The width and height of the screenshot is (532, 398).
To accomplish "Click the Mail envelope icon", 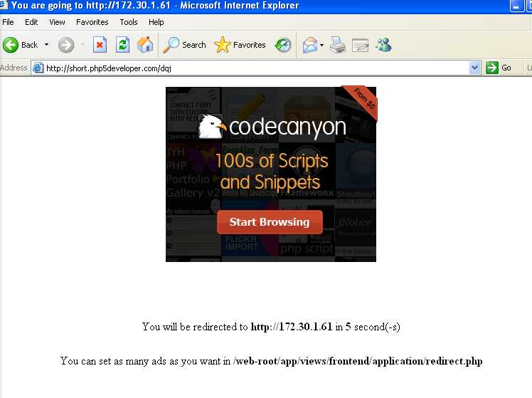I will tap(310, 45).
